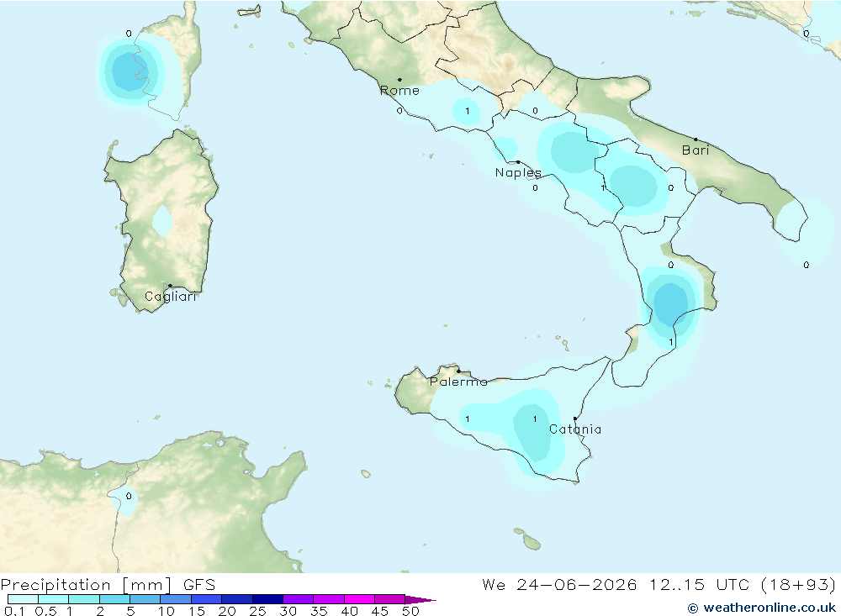
Task: Click the Cagliari city label
Action: [x=171, y=297]
